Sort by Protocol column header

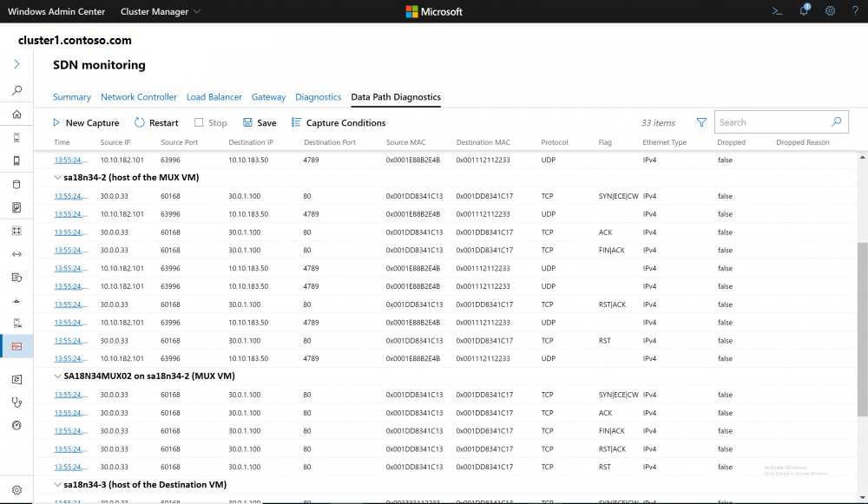click(554, 142)
